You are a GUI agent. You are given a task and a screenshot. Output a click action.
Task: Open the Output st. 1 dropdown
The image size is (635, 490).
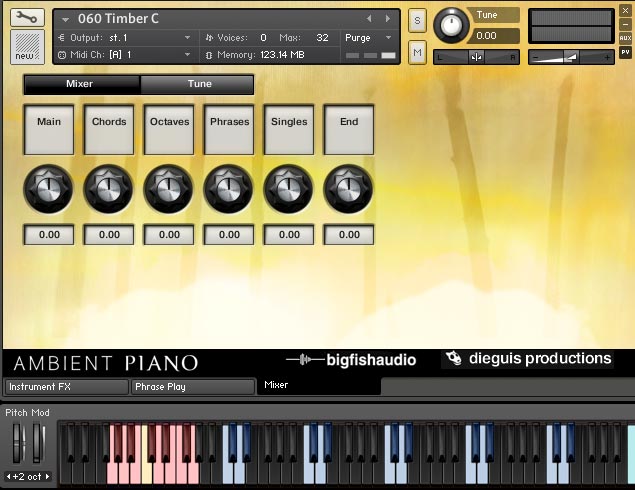point(188,38)
